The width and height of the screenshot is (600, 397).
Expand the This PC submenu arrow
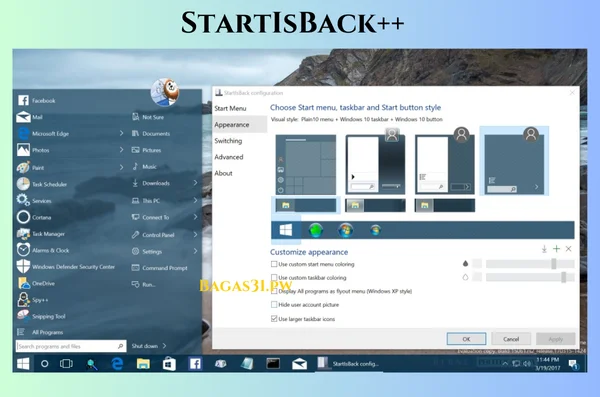point(195,200)
